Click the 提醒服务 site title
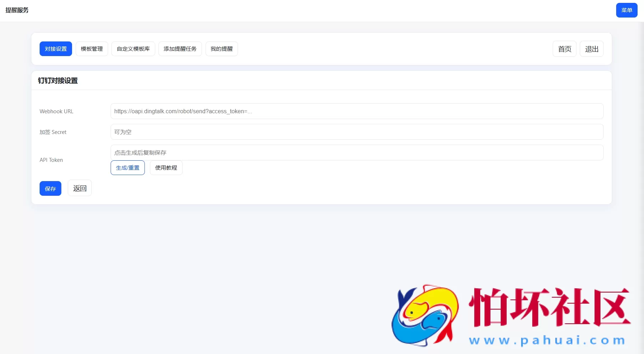 (x=17, y=10)
